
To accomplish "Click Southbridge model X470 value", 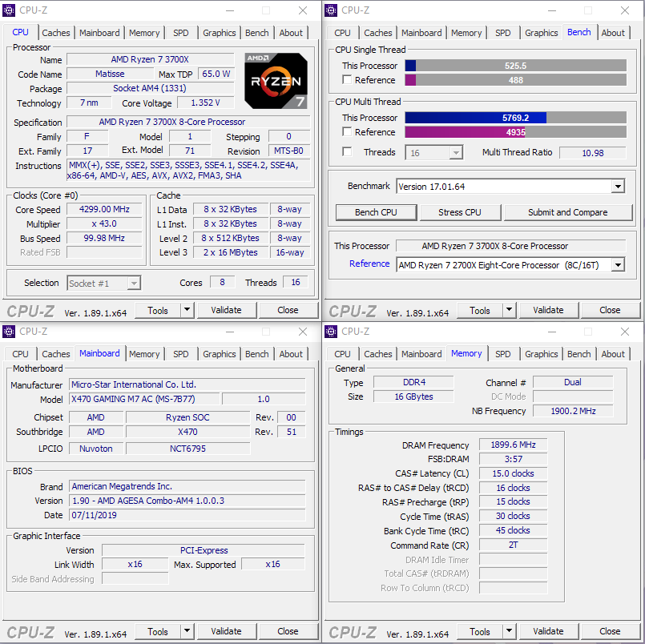I will pyautogui.click(x=188, y=432).
